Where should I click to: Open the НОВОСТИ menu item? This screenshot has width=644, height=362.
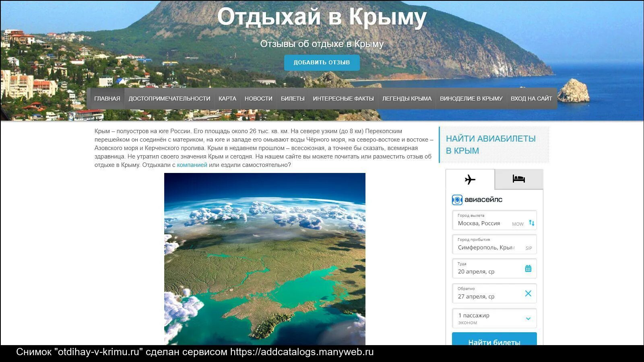[x=258, y=99]
